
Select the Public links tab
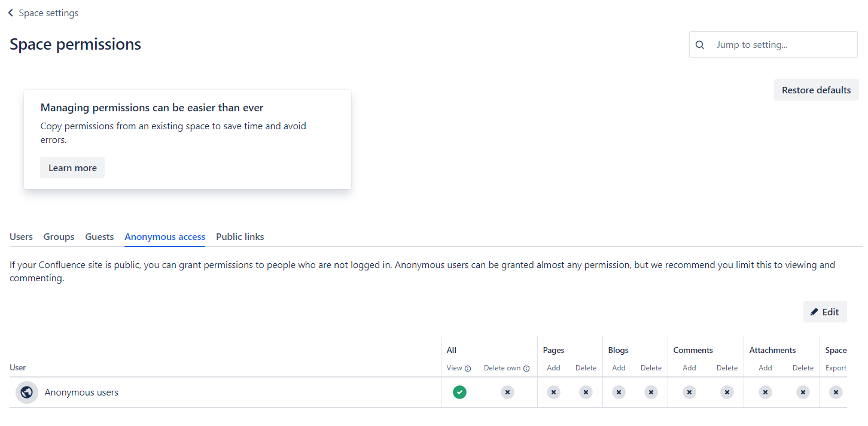point(240,237)
